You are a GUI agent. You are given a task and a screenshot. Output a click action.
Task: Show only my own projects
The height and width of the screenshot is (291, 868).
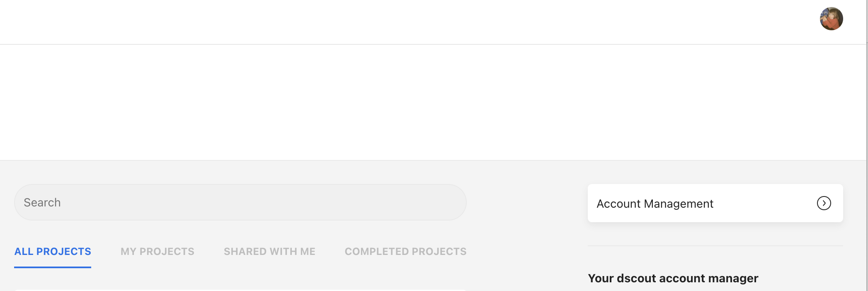tap(158, 252)
